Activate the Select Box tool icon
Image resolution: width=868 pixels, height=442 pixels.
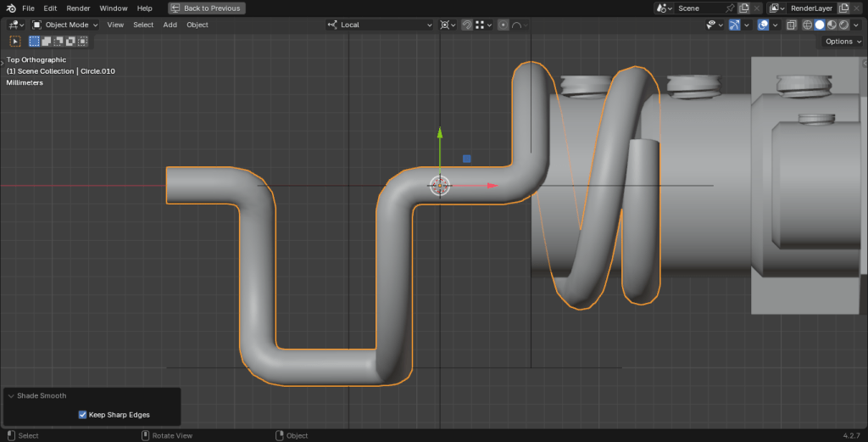tap(15, 41)
